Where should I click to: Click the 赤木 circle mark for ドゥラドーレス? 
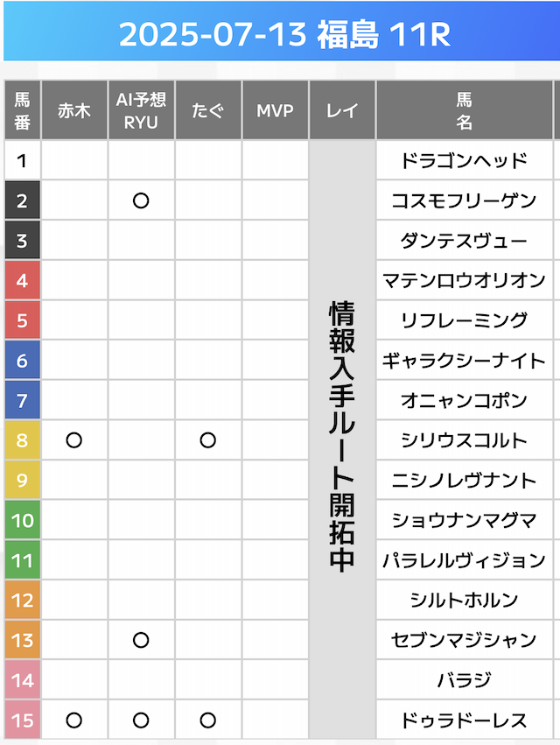(74, 720)
